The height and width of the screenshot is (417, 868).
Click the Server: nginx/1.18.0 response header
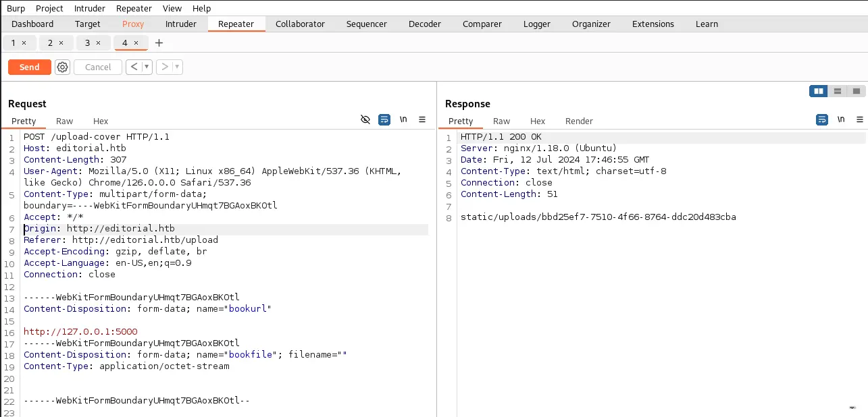pos(538,148)
